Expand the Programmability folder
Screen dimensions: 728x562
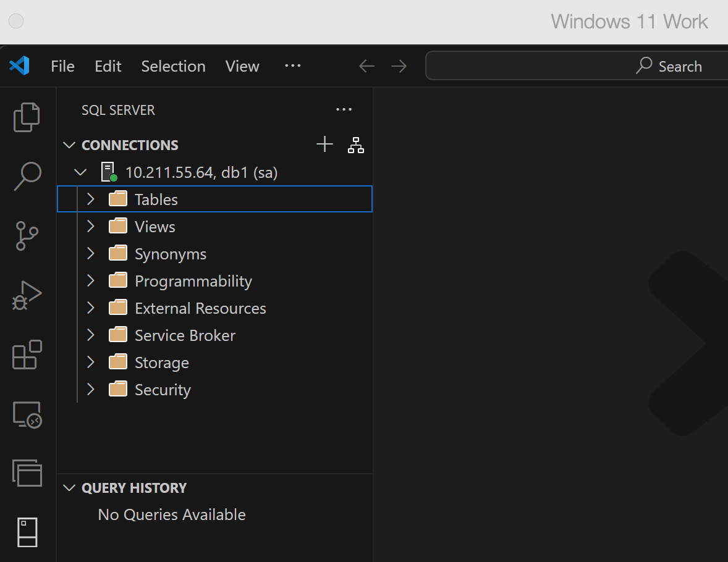click(91, 281)
